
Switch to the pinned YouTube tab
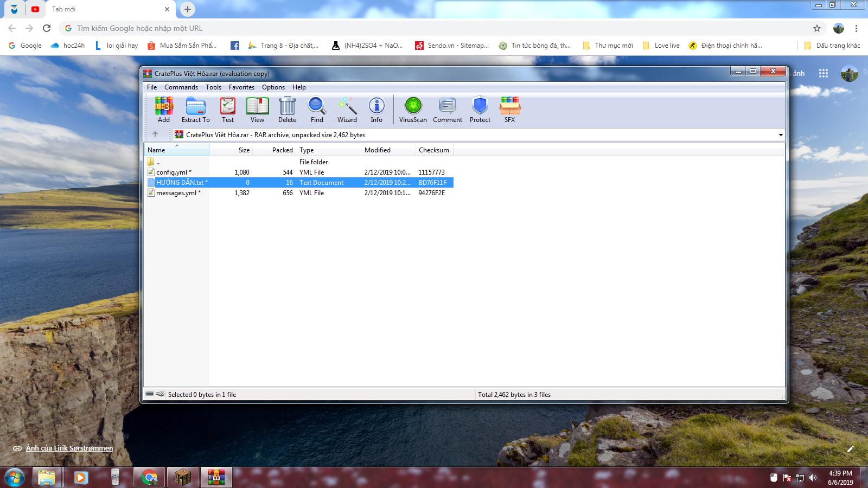35,9
